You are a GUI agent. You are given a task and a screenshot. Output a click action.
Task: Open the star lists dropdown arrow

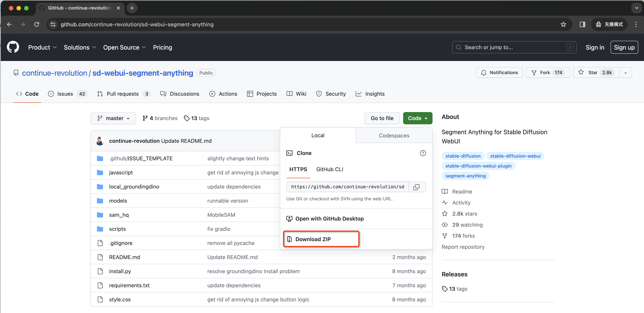[625, 73]
